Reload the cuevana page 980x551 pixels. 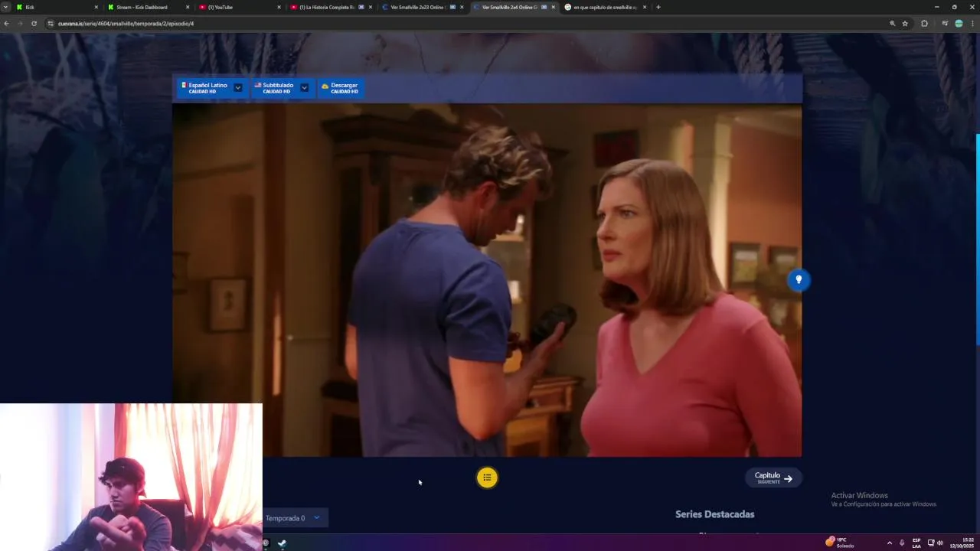click(34, 24)
